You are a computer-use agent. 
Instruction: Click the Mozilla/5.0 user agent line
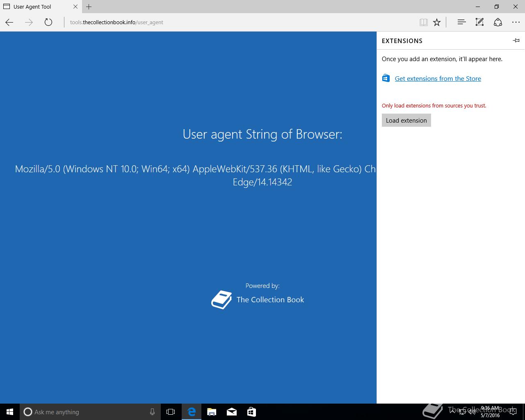coord(195,169)
